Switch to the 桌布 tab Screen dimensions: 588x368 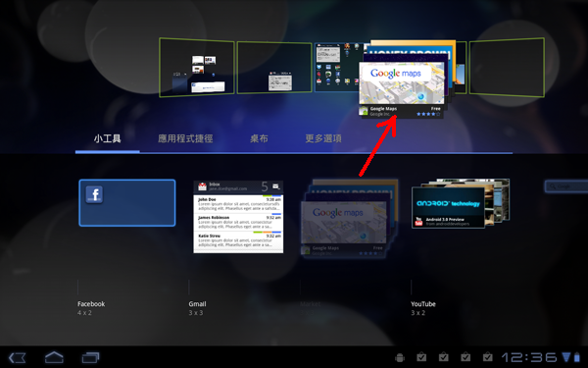click(259, 138)
